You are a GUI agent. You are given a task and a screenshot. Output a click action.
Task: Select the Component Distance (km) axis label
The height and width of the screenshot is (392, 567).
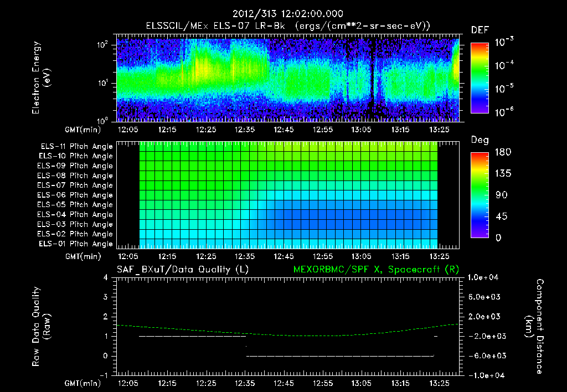point(534,327)
